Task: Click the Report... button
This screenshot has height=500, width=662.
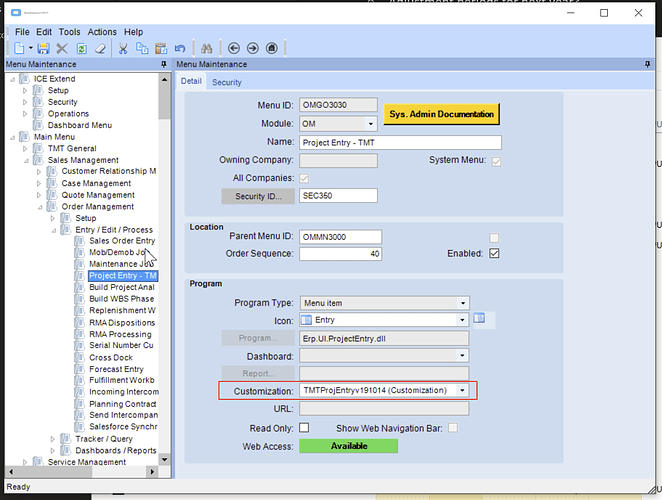Action: coord(258,373)
